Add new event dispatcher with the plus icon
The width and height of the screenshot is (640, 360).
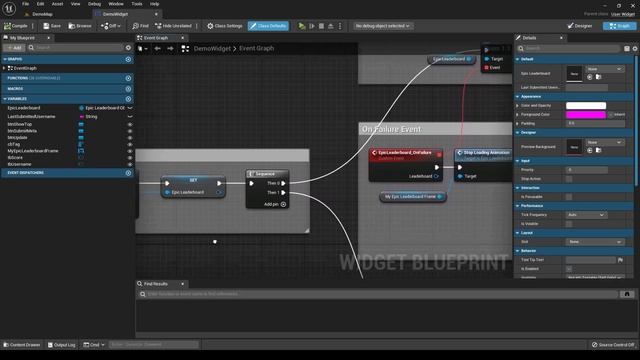[x=128, y=173]
